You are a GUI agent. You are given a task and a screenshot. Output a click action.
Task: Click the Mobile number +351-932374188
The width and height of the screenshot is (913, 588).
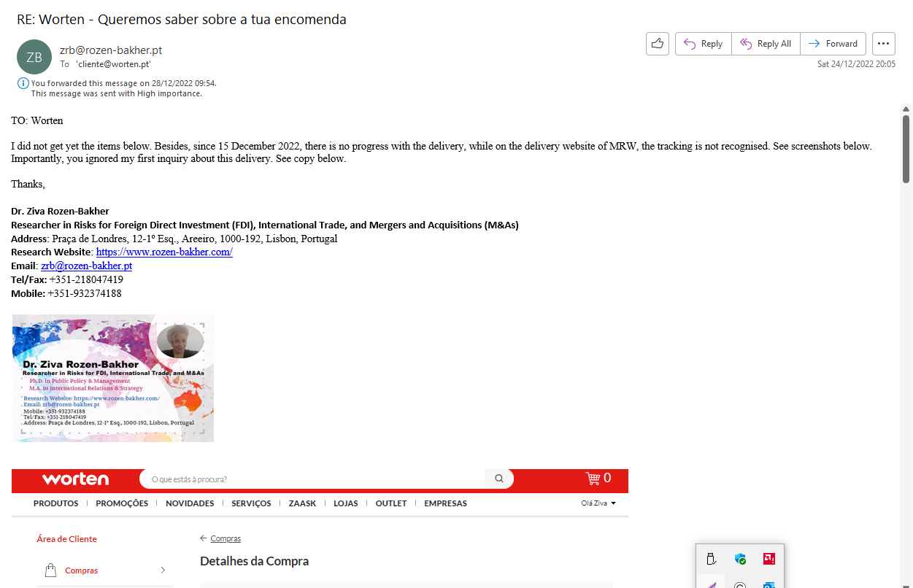point(85,293)
